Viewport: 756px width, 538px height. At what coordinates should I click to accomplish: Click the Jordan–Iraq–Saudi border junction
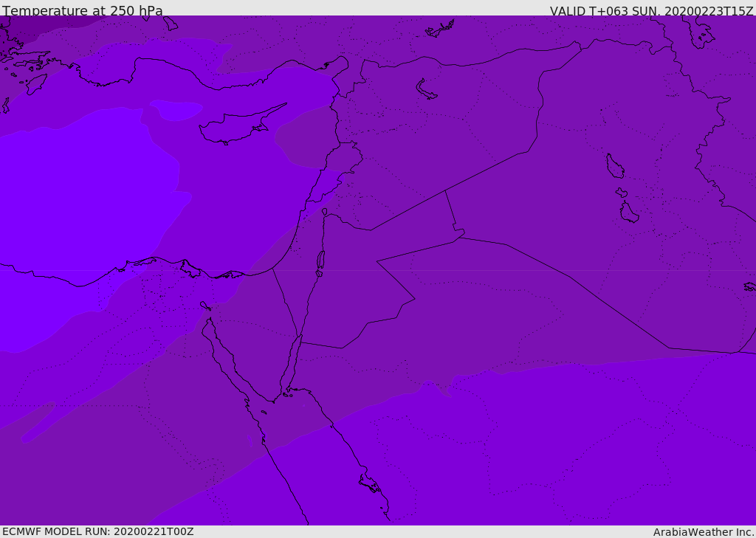[x=459, y=235]
